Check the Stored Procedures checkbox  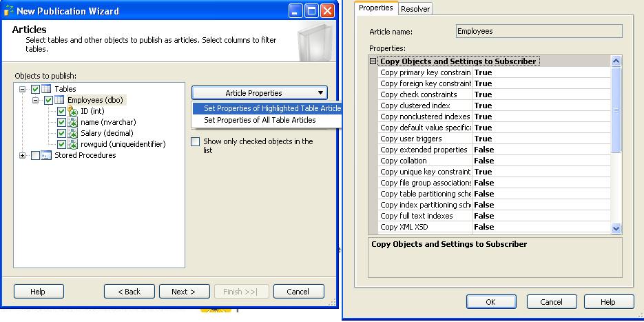point(35,155)
